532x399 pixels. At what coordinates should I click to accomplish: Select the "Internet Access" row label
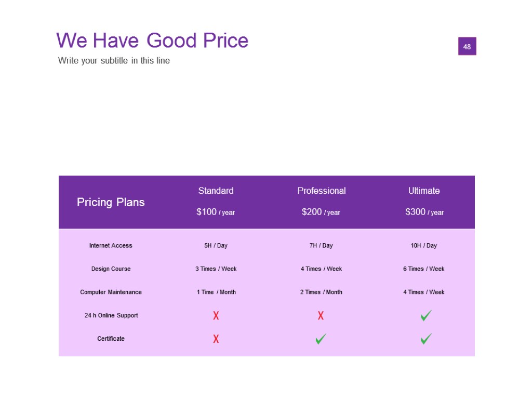tap(111, 245)
